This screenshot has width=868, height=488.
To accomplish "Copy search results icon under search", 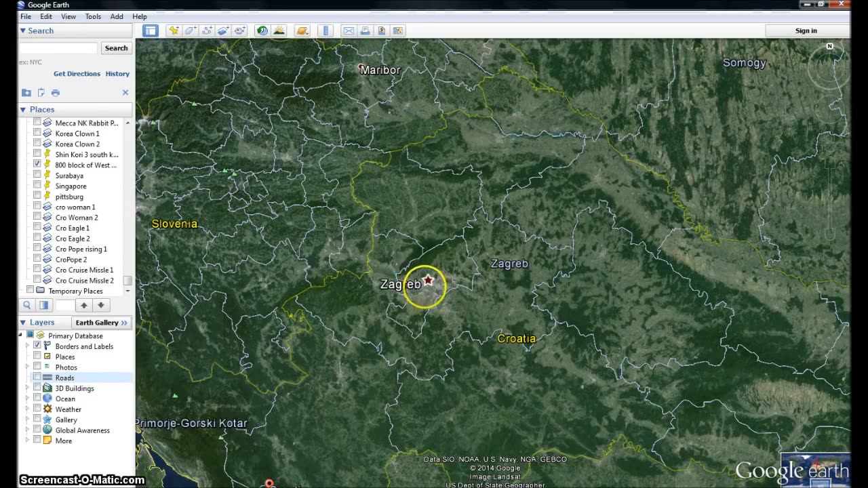I will coord(41,93).
